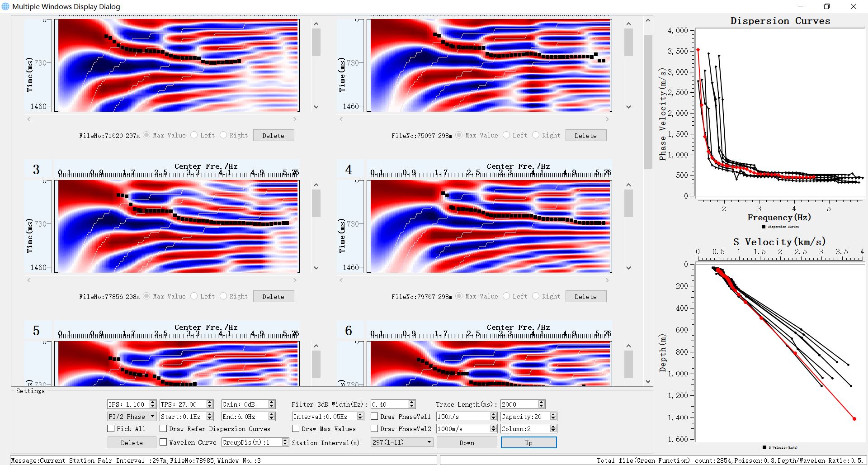Delete the FileNo:75097 window
This screenshot has height=465, width=868.
click(x=585, y=135)
